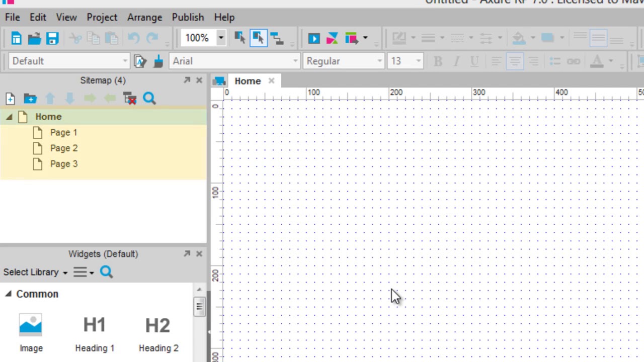The image size is (644, 362).
Task: Save the project with the floppy icon
Action: 52,38
